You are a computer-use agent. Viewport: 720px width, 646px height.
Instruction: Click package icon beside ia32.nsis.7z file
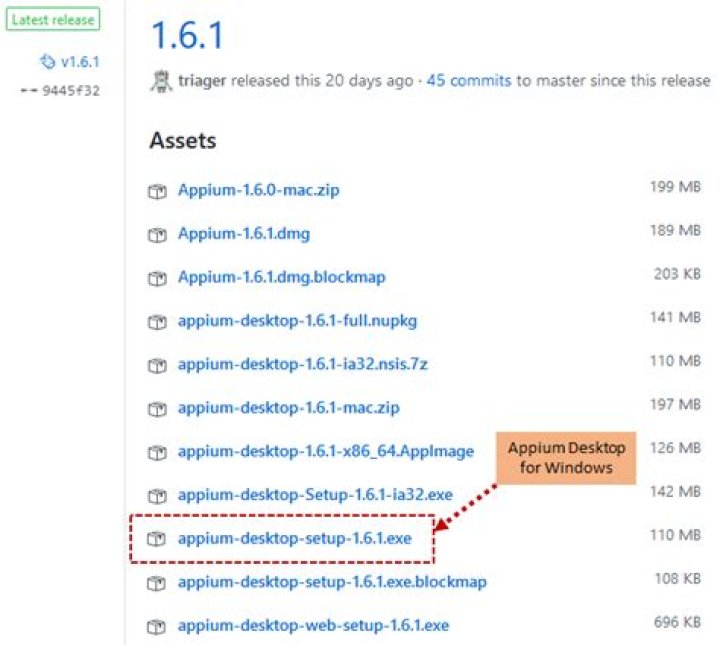pos(157,365)
